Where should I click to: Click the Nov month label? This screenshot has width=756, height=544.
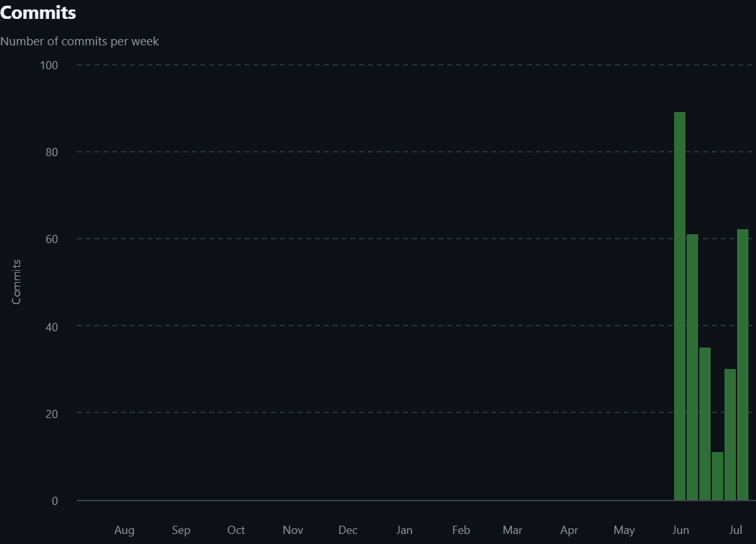293,530
